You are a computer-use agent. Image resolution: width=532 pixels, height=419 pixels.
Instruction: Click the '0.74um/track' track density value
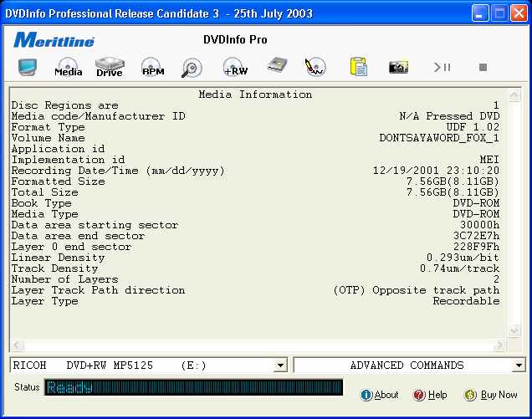pos(460,268)
